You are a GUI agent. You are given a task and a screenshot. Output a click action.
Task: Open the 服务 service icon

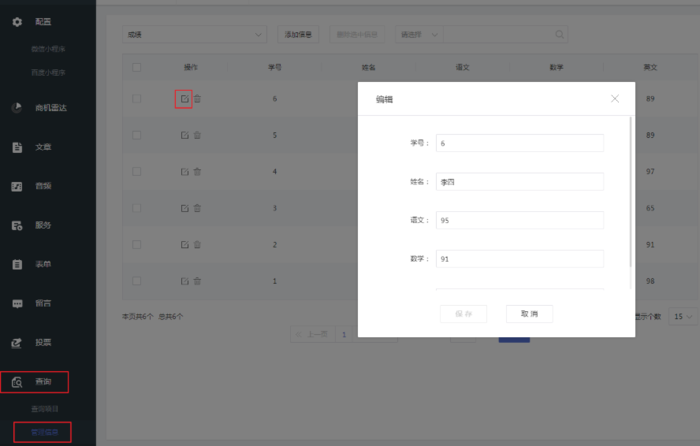point(17,225)
